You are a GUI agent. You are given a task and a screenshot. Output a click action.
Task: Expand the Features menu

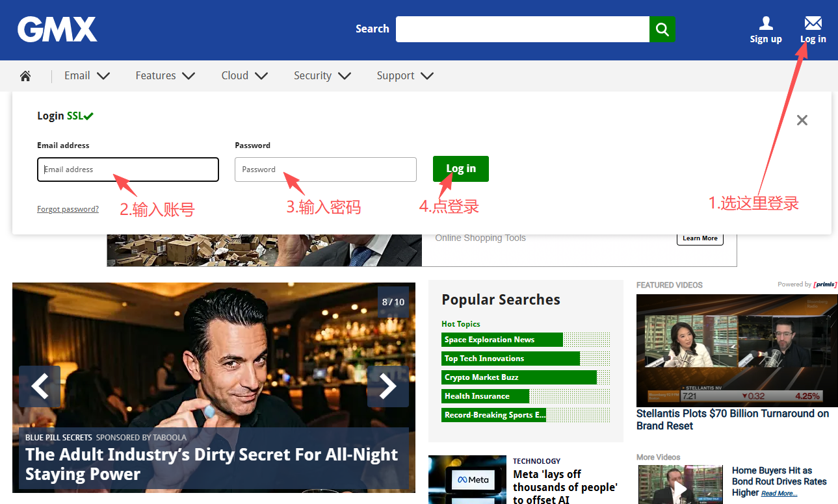(165, 76)
